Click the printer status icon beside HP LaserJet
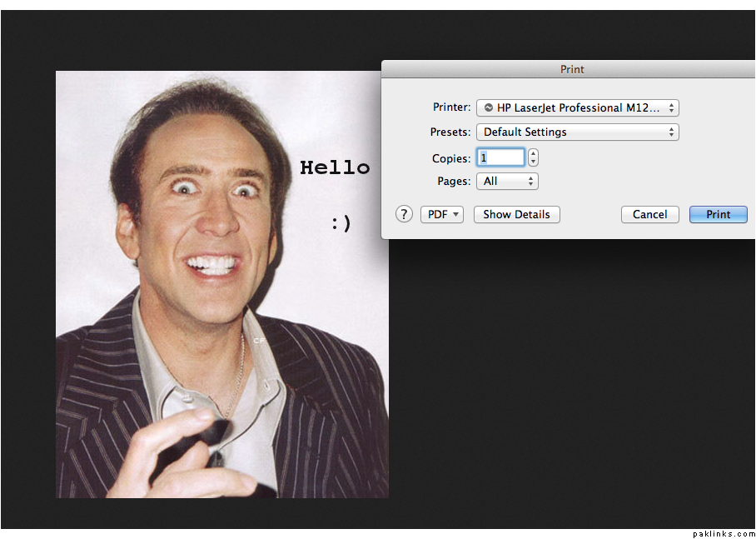This screenshot has width=756, height=539. (489, 107)
